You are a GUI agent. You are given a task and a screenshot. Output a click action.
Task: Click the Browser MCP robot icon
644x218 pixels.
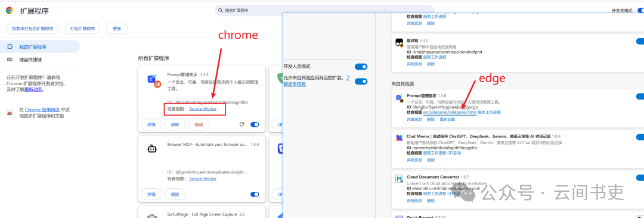tap(152, 149)
